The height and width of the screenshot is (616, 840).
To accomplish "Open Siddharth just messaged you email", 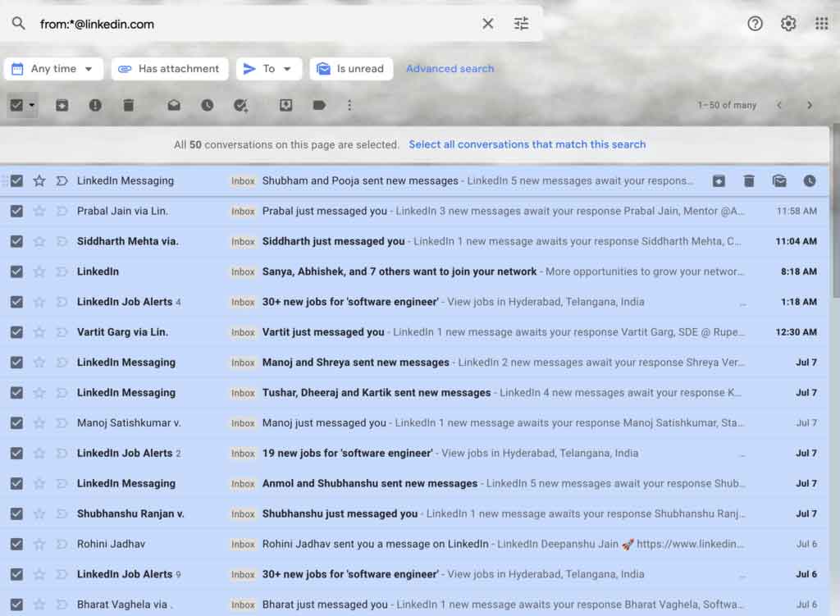I will point(414,242).
